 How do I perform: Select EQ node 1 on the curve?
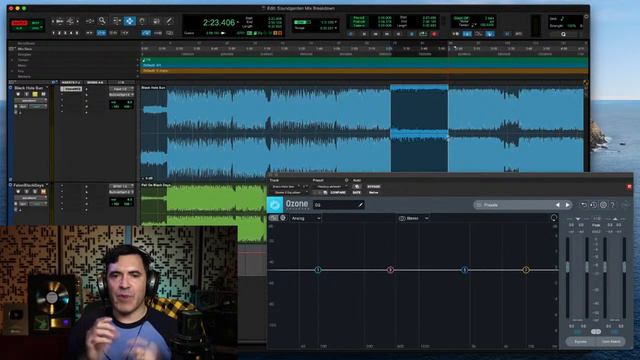318,270
